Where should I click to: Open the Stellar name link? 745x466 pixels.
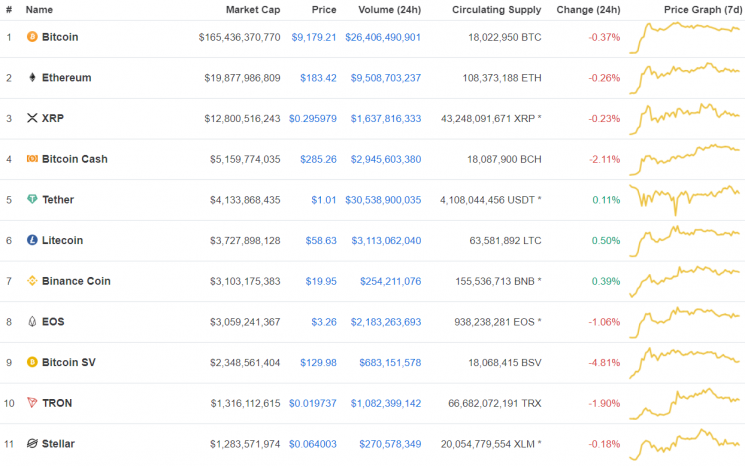[58, 443]
